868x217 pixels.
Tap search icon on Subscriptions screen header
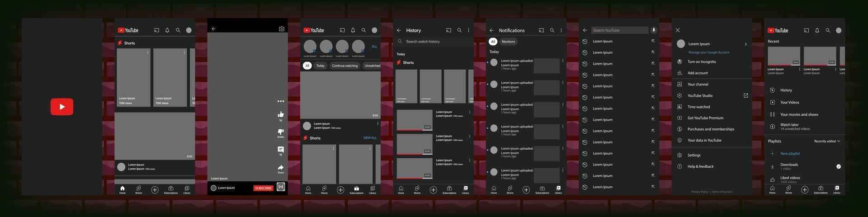click(363, 30)
